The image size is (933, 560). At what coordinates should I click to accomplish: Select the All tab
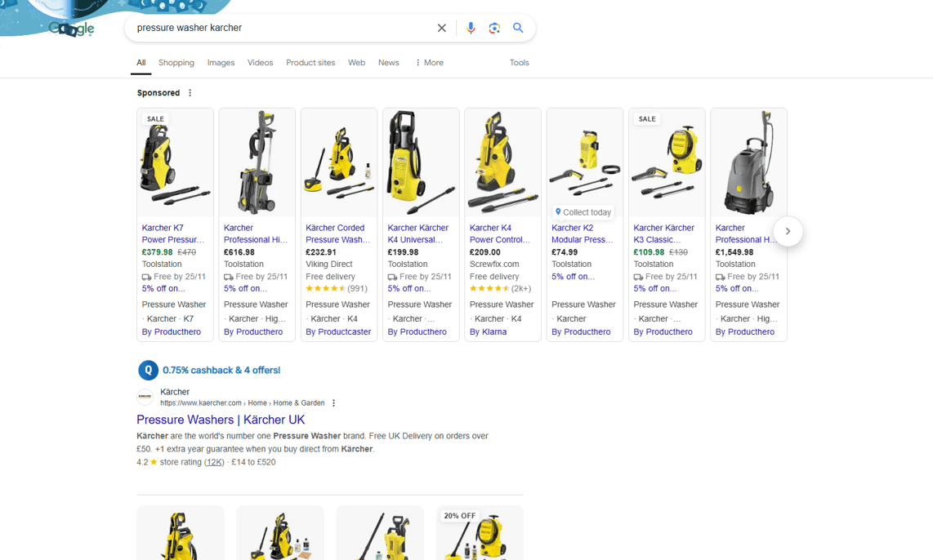point(141,62)
